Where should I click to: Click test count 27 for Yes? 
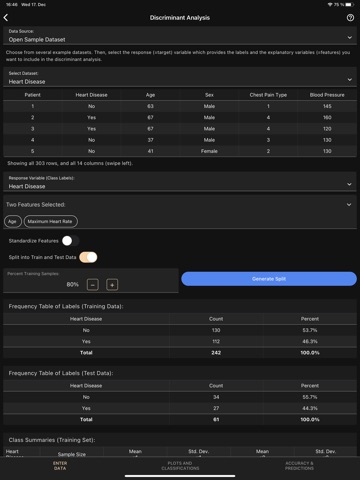click(x=216, y=408)
